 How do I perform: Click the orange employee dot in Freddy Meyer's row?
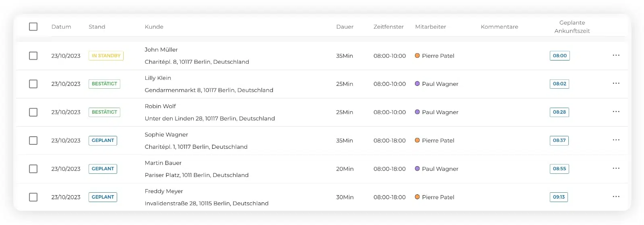[417, 197]
